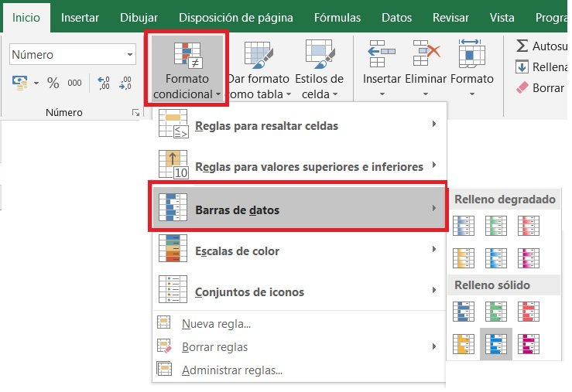Select green solid fill data bar

click(x=495, y=312)
